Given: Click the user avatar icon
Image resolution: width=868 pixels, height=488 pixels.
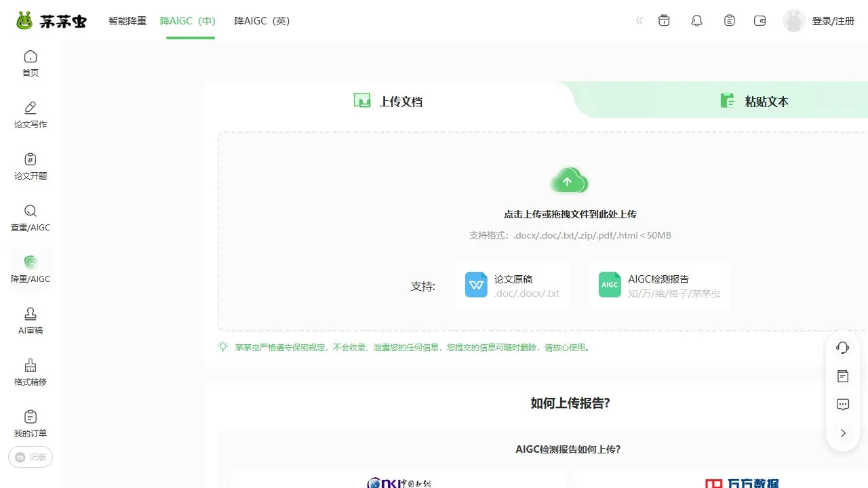Looking at the screenshot, I should coord(794,21).
